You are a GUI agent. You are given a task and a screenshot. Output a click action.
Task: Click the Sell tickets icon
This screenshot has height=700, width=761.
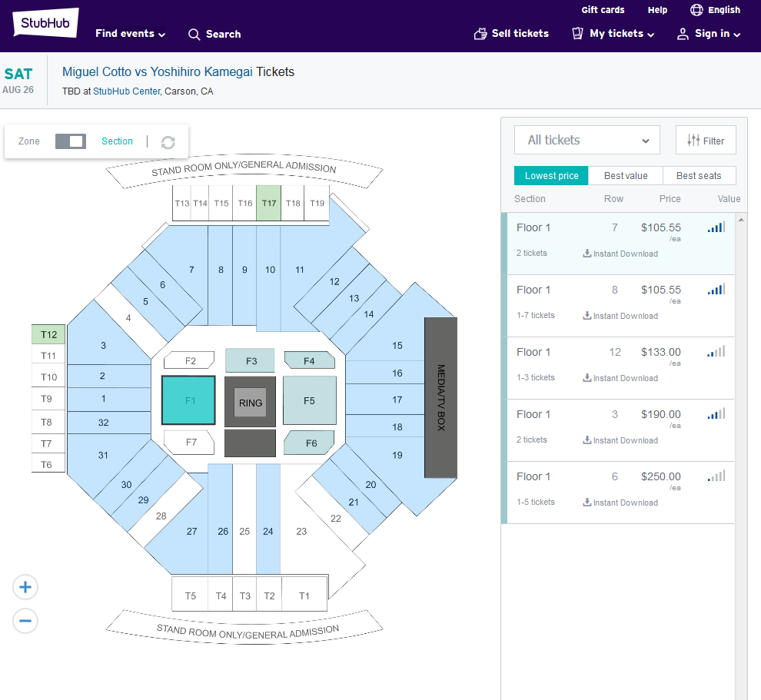481,34
